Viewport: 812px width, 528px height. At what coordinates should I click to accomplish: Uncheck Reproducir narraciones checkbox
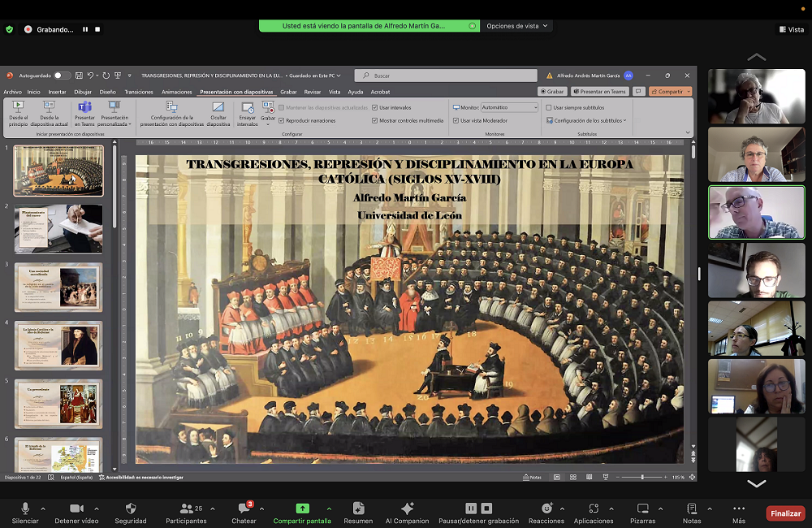tap(281, 121)
